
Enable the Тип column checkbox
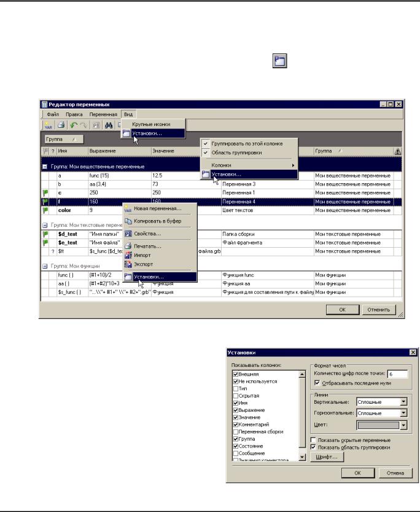(x=235, y=388)
